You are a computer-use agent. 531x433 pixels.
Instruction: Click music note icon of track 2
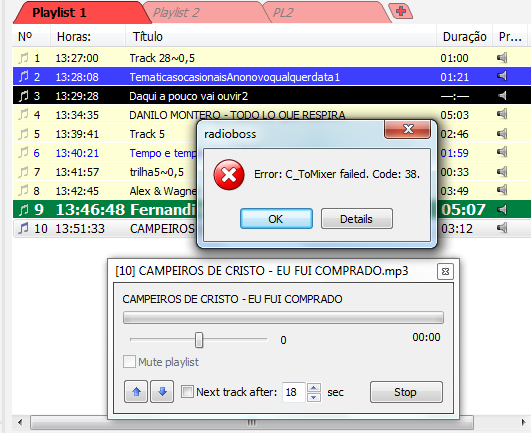23,77
